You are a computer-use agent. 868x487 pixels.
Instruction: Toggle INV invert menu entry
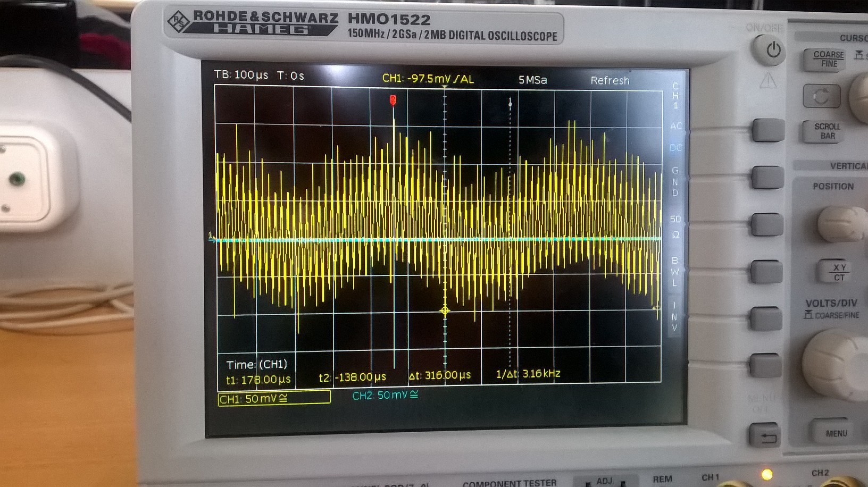(x=674, y=316)
